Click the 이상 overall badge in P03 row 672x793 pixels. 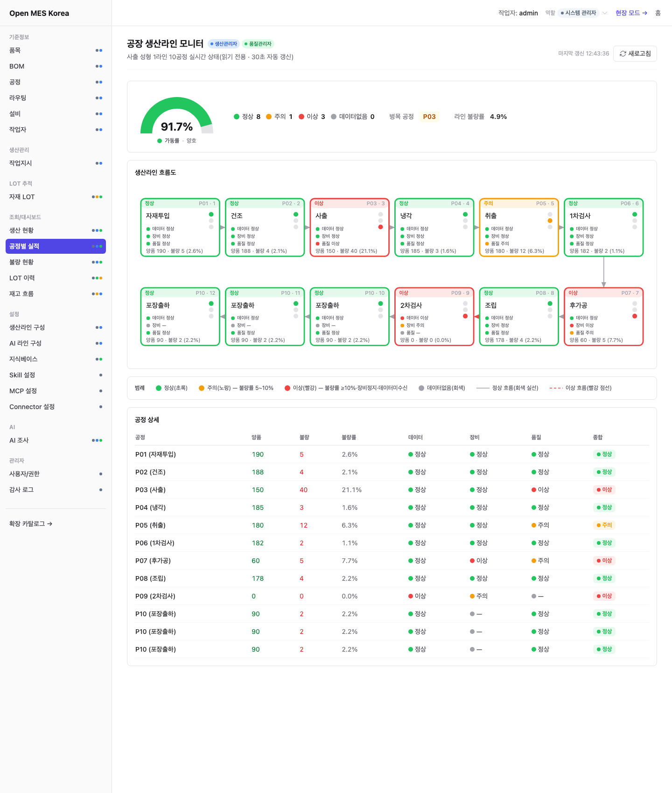[604, 490]
